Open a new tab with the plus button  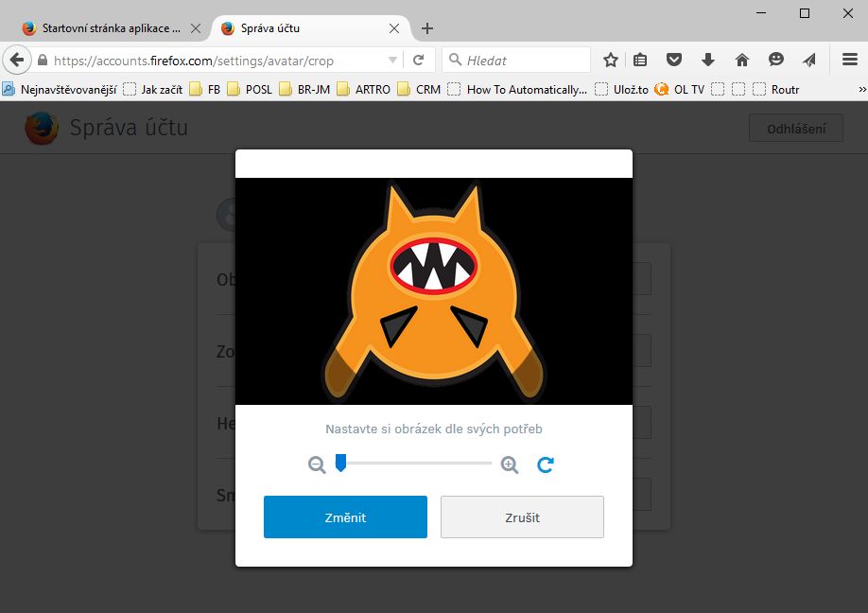coord(427,28)
